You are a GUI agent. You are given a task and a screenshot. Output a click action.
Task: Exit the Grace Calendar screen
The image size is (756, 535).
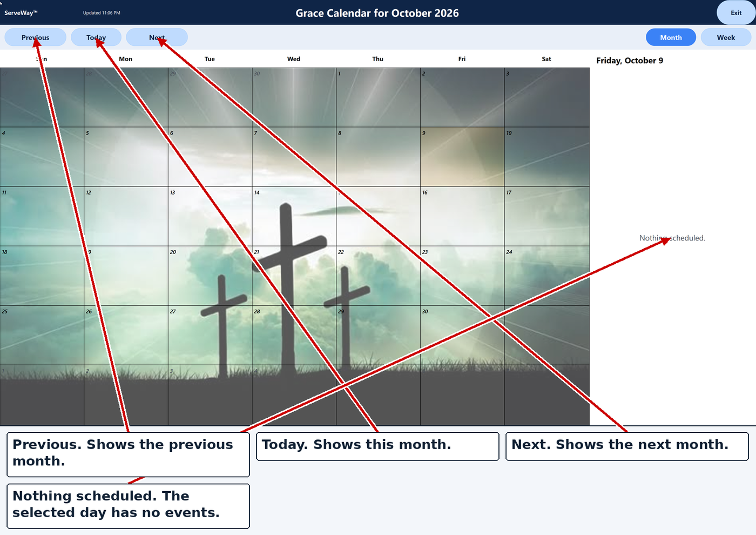click(x=736, y=12)
